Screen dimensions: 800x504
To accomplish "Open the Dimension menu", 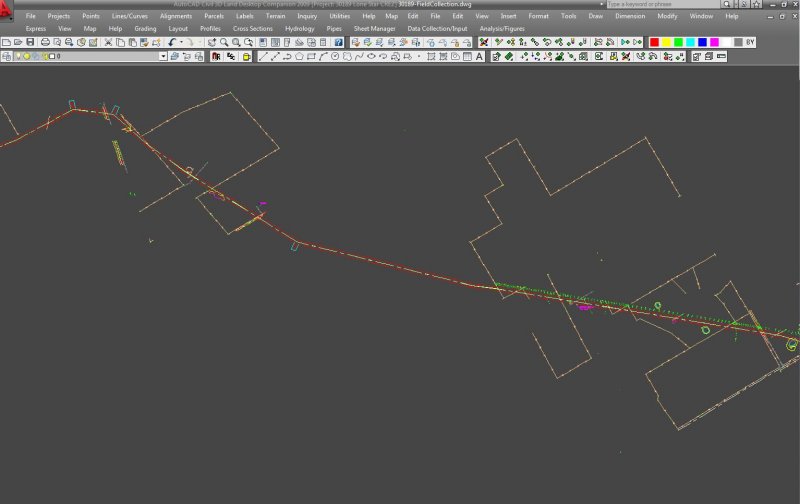I will coord(630,16).
